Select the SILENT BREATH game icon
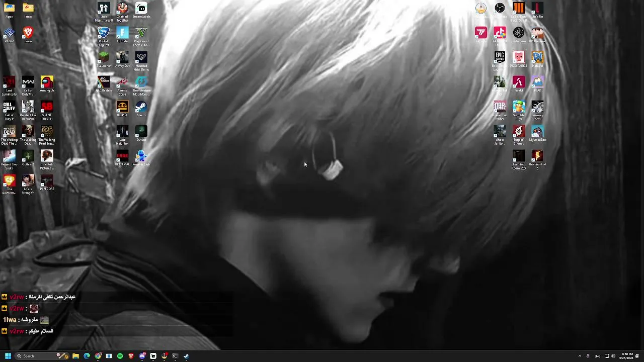 pyautogui.click(x=47, y=111)
